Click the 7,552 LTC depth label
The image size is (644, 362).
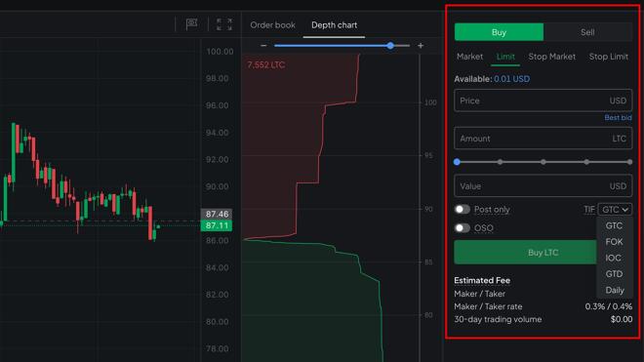[265, 65]
